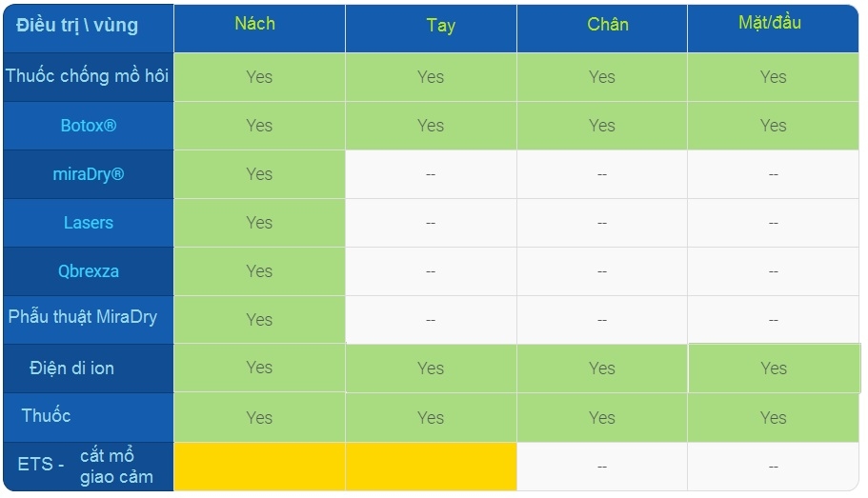The width and height of the screenshot is (868, 498).
Task: Select the Tay column header
Action: click(440, 26)
